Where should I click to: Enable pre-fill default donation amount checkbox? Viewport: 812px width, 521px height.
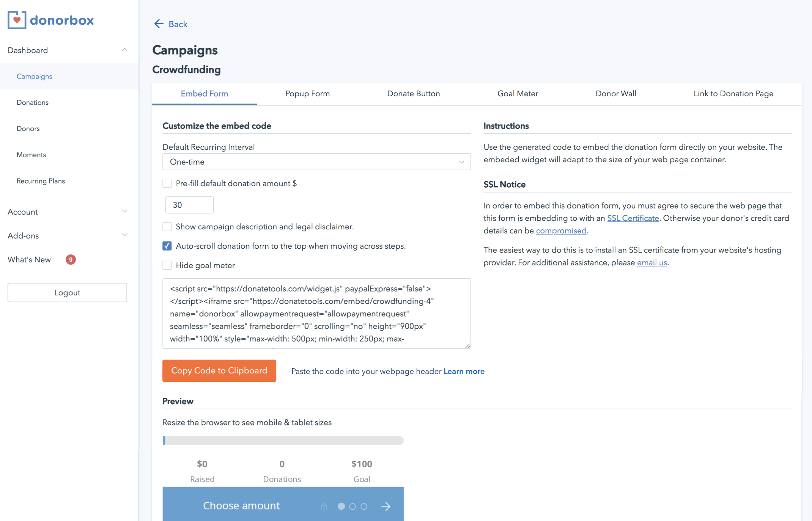coord(167,184)
